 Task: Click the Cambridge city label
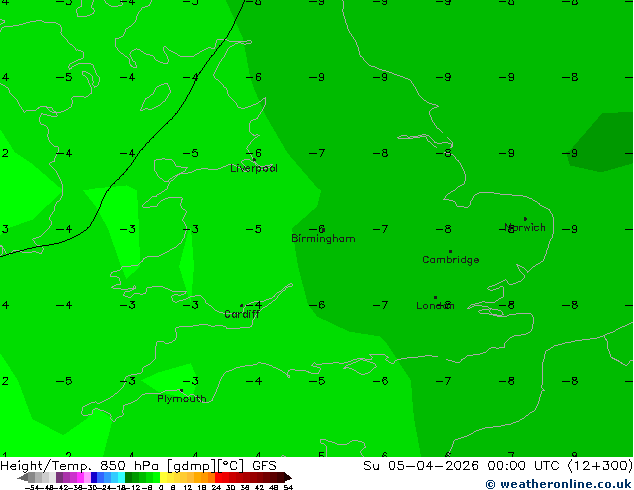(x=450, y=260)
